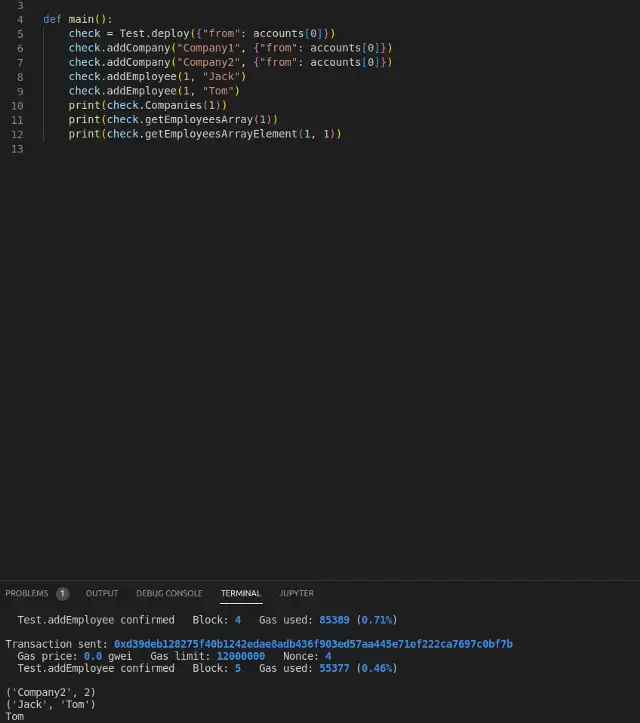Place cursor on 'def main():' line

coord(77,19)
